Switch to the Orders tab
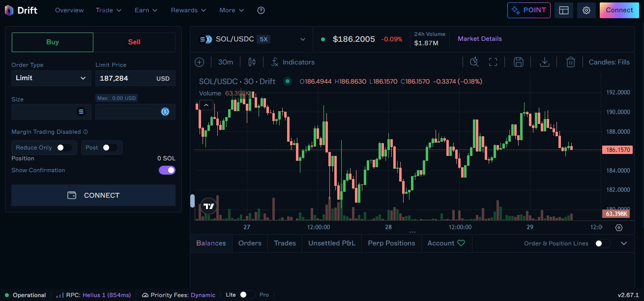The width and height of the screenshot is (644, 301). 250,243
